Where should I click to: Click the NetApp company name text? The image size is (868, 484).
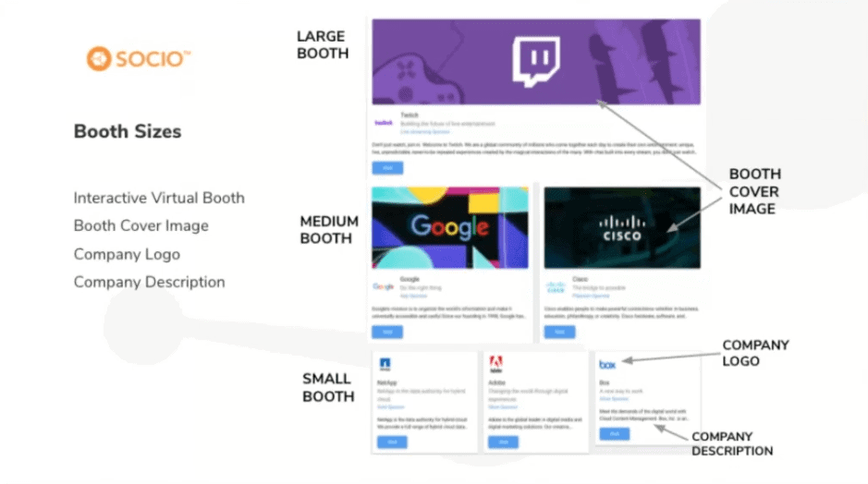coord(387,382)
